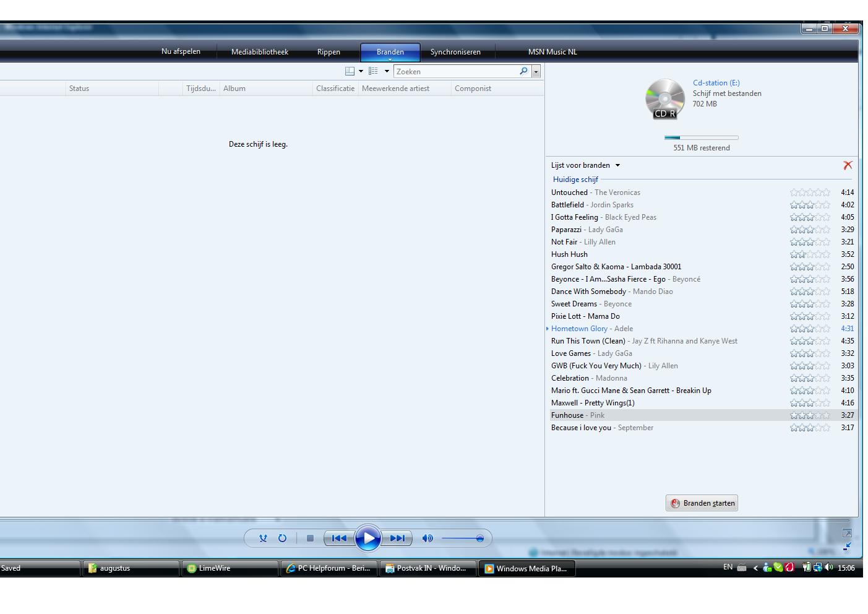Sort by the Album column header
The height and width of the screenshot is (614, 868).
pyautogui.click(x=266, y=89)
